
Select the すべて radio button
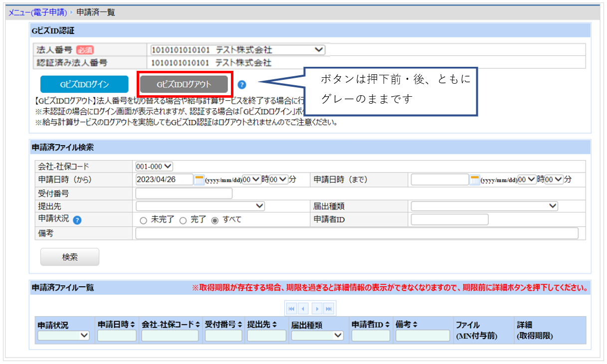pyautogui.click(x=215, y=220)
